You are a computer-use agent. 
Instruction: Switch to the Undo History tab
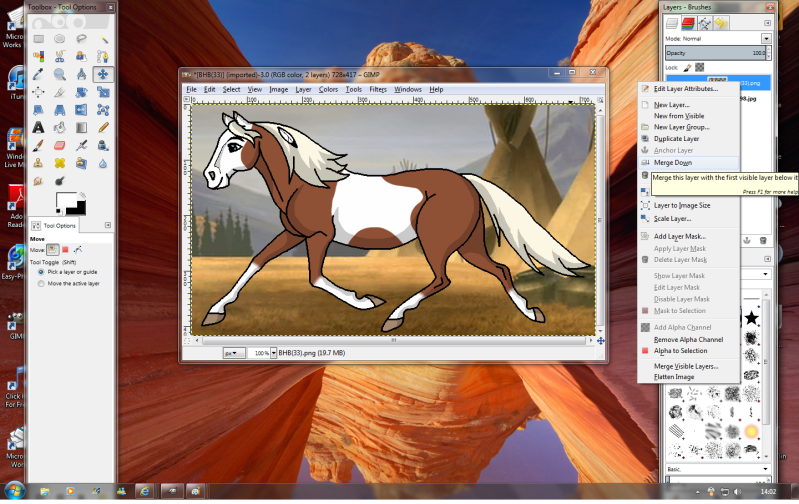pos(721,23)
